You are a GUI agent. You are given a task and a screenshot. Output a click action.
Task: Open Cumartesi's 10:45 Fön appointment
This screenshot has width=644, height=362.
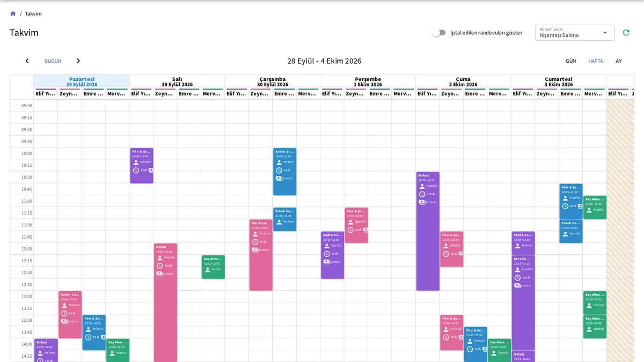[x=571, y=202]
